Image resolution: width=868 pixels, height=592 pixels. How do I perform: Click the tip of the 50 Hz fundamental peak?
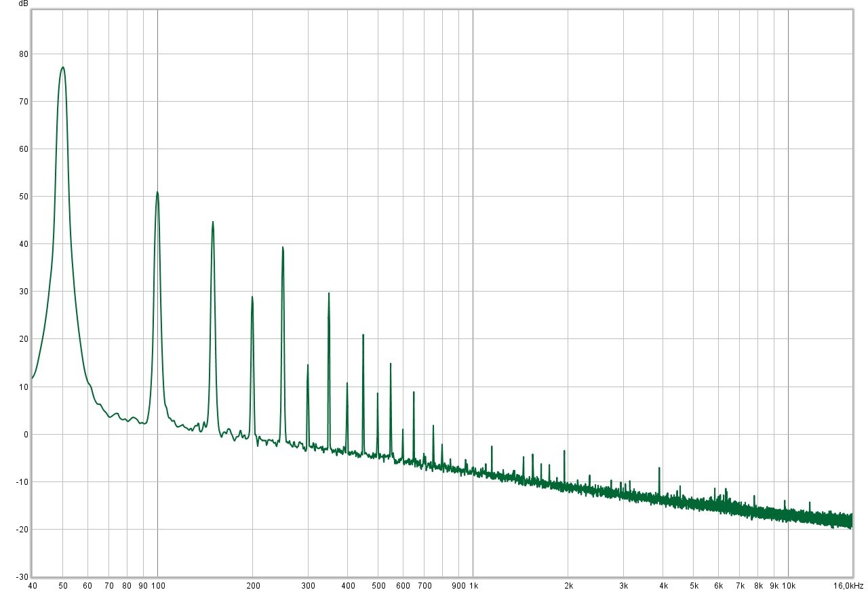pyautogui.click(x=62, y=67)
